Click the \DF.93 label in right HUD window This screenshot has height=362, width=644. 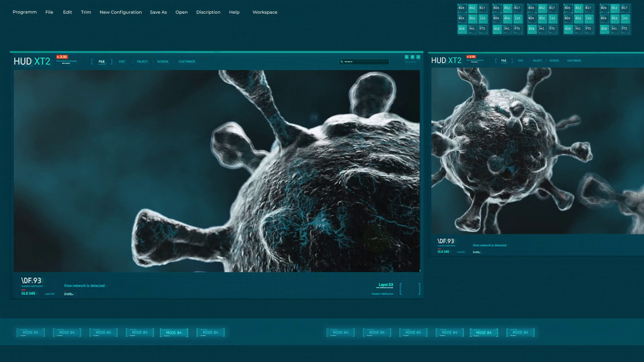445,241
